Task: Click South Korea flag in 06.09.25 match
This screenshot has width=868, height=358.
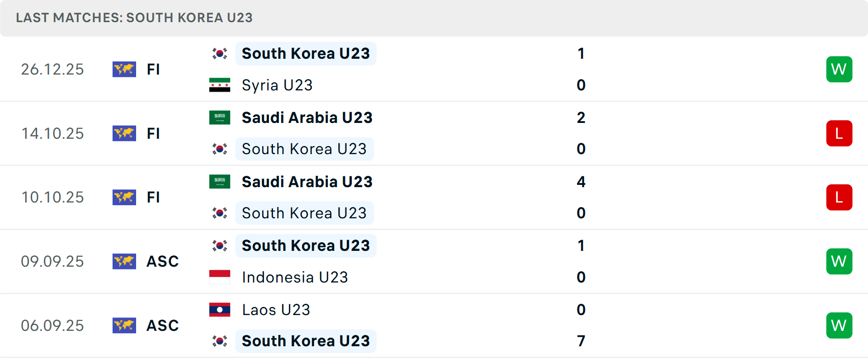Action: (x=220, y=341)
